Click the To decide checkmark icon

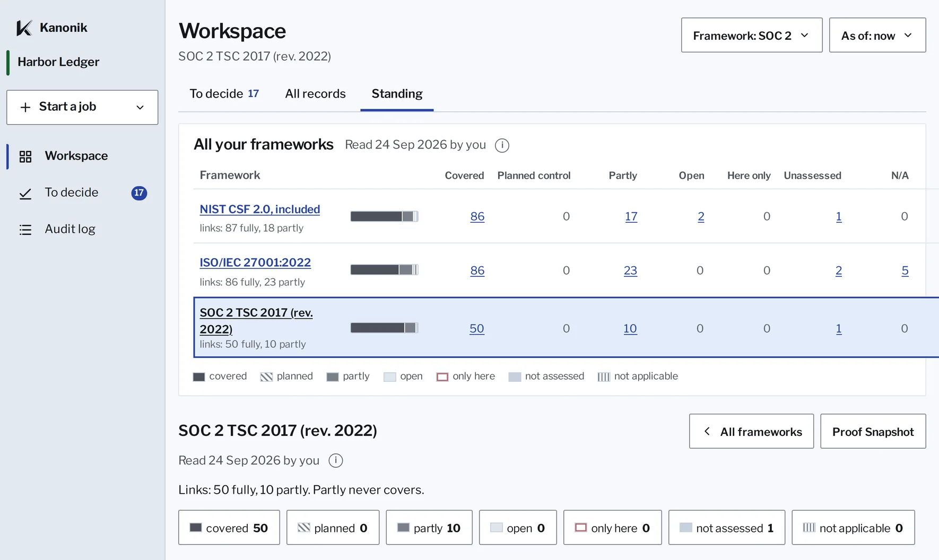[x=25, y=194]
